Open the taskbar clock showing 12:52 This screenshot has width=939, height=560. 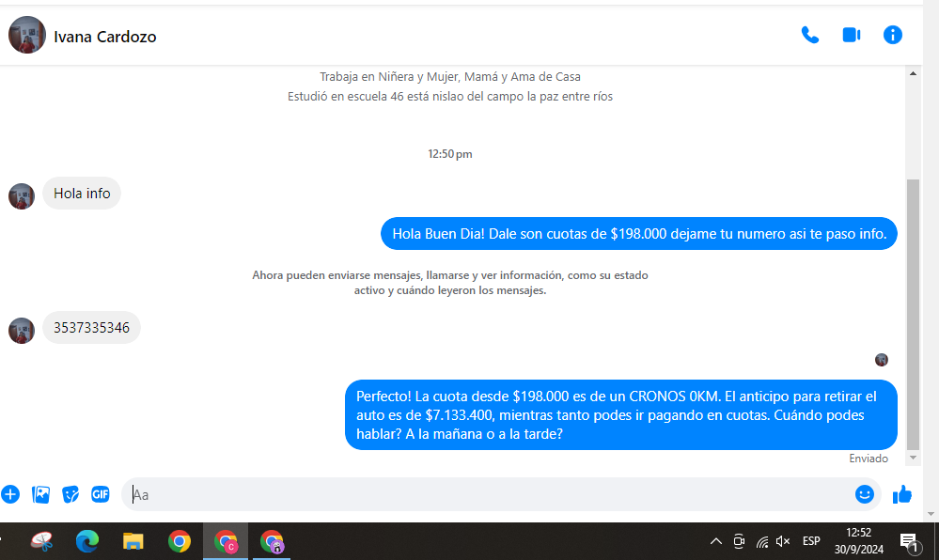858,541
